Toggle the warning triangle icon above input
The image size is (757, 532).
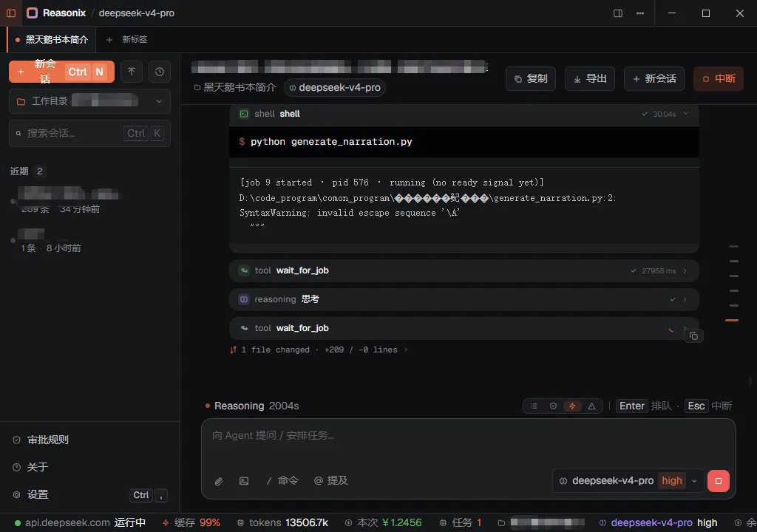tap(591, 406)
